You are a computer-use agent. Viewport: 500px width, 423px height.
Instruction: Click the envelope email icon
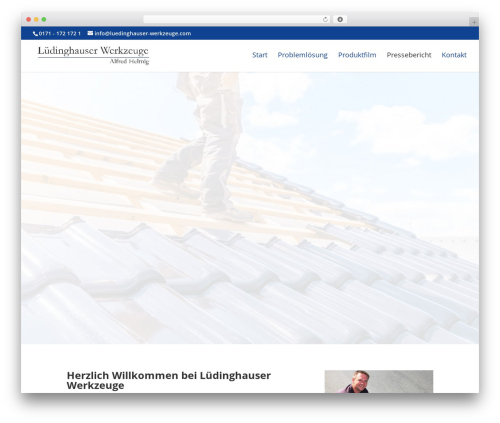point(90,33)
